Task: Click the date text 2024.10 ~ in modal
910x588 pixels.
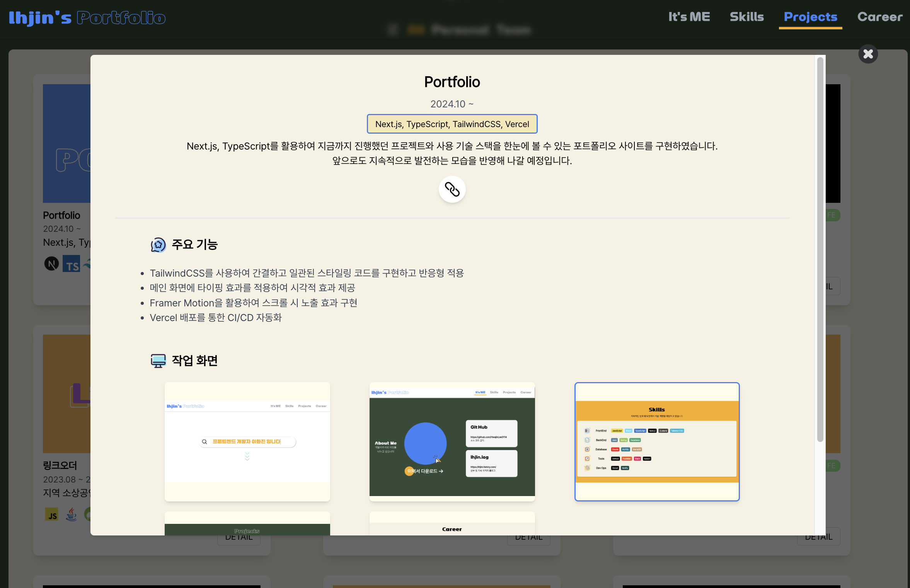Action: 452,104
